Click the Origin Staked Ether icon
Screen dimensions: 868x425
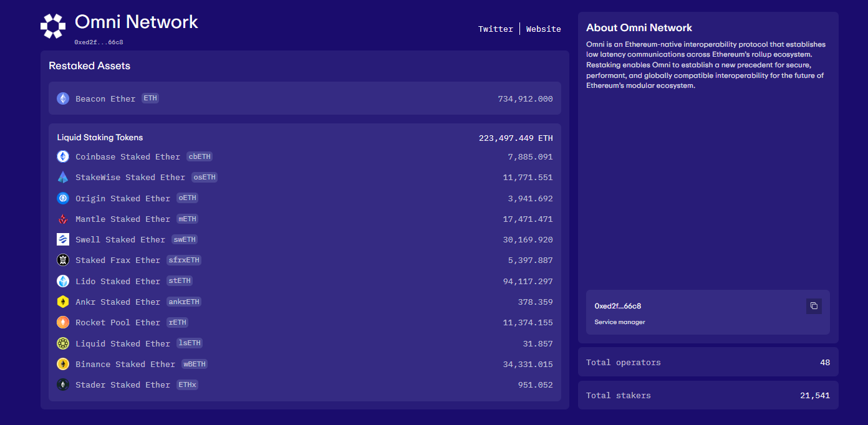pos(63,198)
